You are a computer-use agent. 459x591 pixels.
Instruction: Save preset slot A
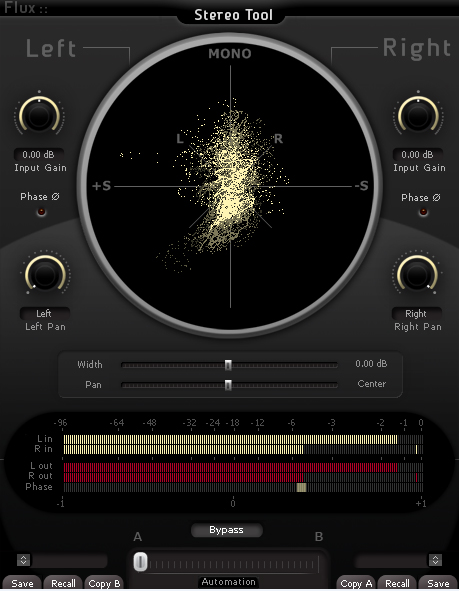(22, 583)
